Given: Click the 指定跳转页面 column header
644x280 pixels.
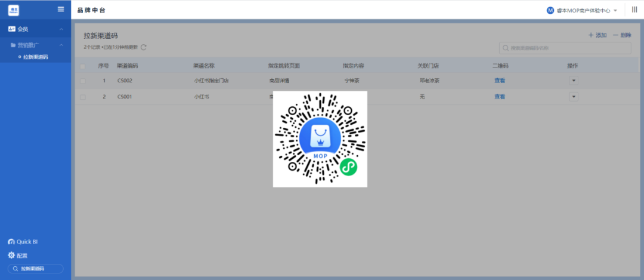Looking at the screenshot, I should point(284,66).
